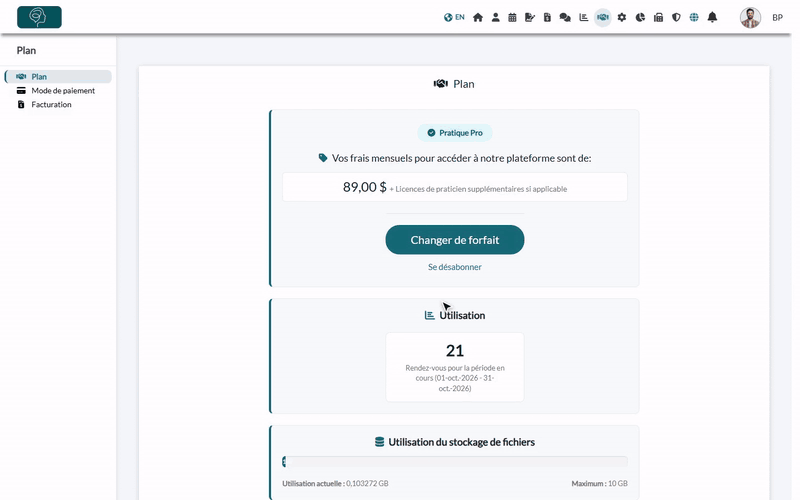Click the notifications bell icon
The width and height of the screenshot is (800, 500).
tap(712, 17)
